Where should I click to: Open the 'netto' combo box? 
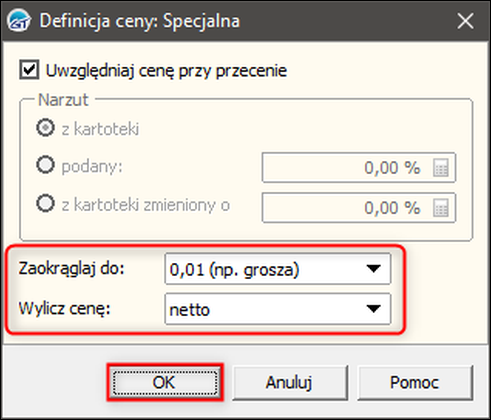coord(278,309)
